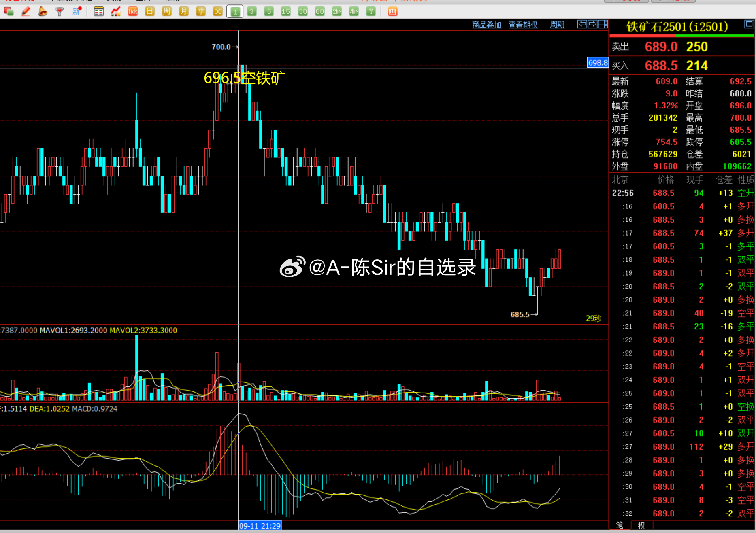Click the 仓差 column header in trades
The width and height of the screenshot is (756, 533).
[x=724, y=180]
